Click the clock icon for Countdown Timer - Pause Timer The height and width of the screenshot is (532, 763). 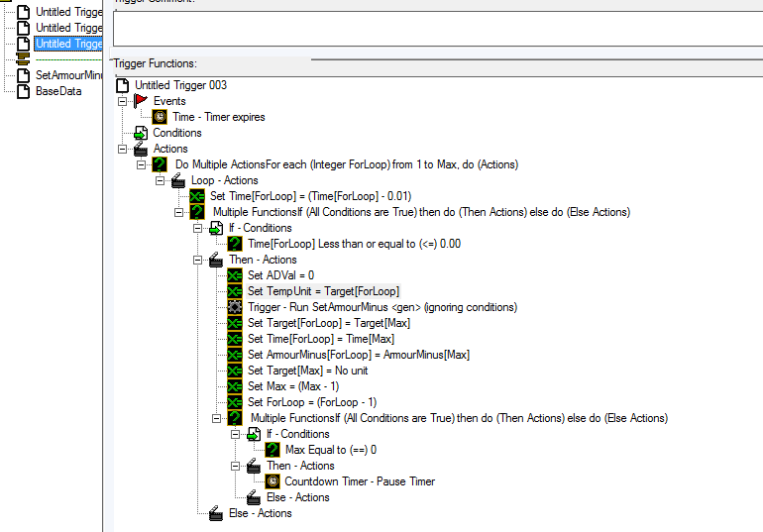tap(272, 481)
